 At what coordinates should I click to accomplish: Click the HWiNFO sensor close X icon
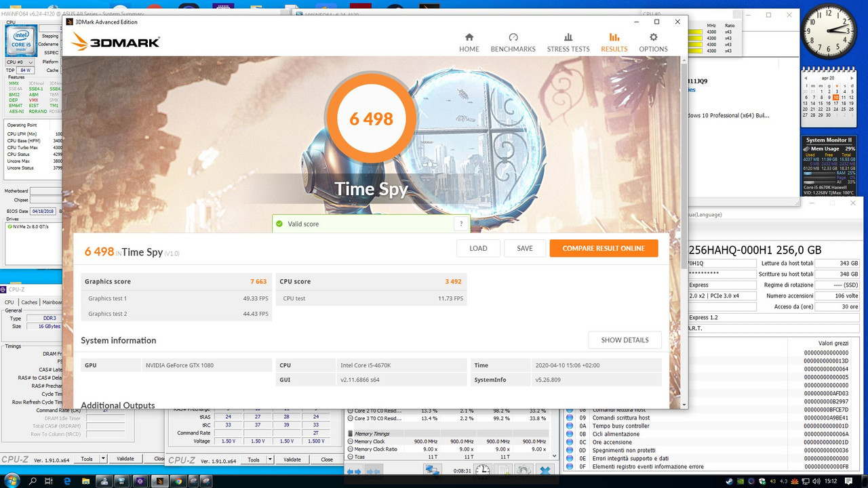coord(545,470)
